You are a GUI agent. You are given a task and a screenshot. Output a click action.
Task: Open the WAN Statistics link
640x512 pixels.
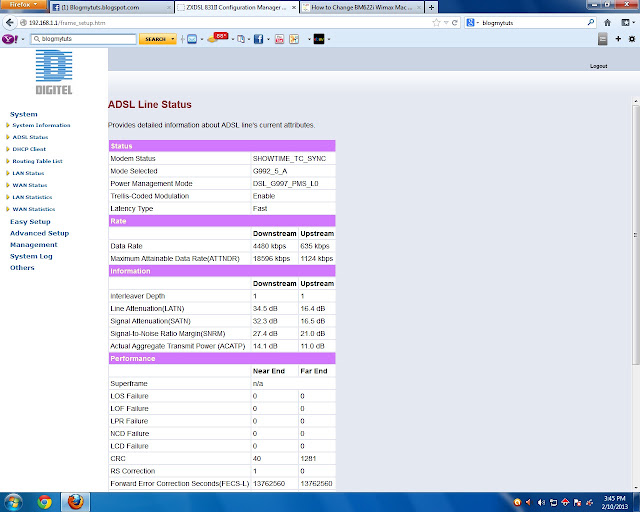[x=34, y=209]
